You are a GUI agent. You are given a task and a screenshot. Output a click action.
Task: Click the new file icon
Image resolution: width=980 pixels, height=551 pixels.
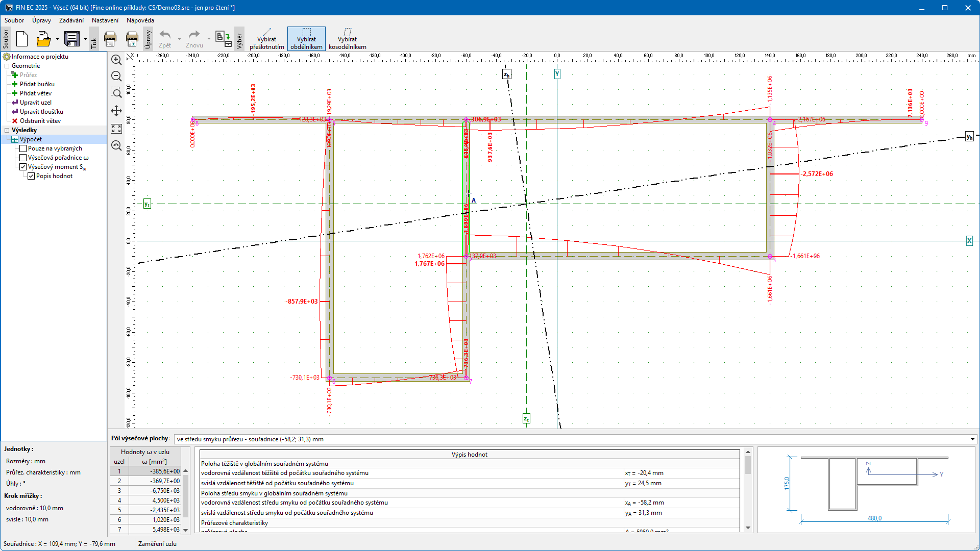click(22, 39)
